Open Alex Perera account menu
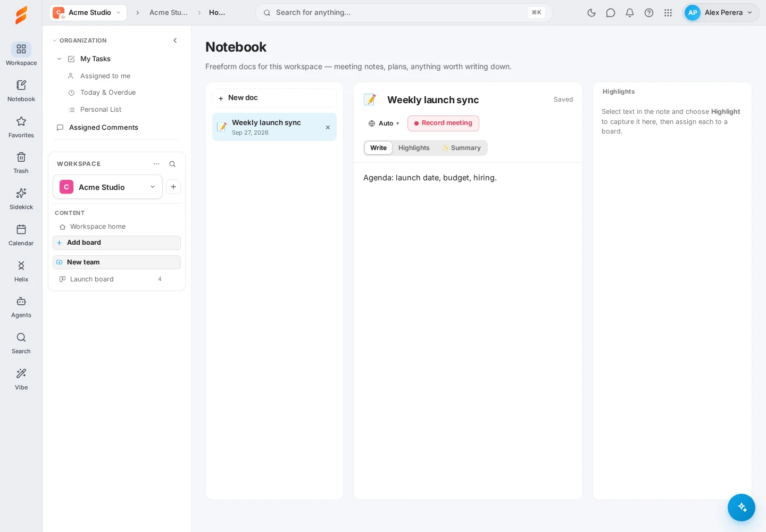 click(721, 13)
